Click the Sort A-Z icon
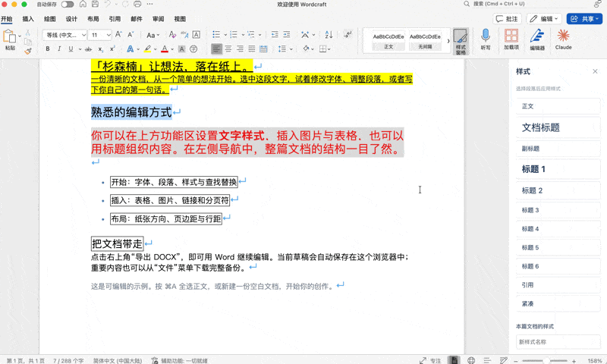 [x=329, y=35]
